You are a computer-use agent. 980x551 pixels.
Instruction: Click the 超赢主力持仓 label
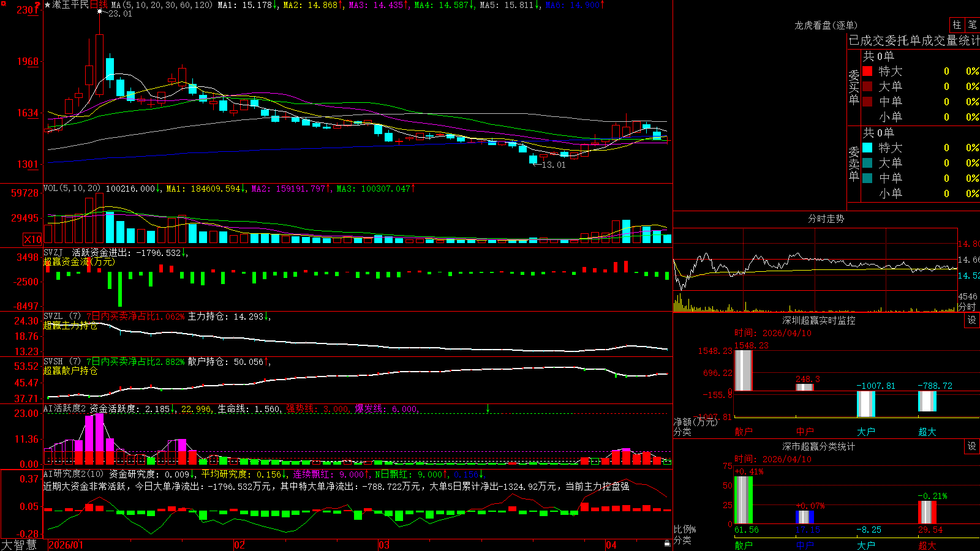(x=70, y=326)
